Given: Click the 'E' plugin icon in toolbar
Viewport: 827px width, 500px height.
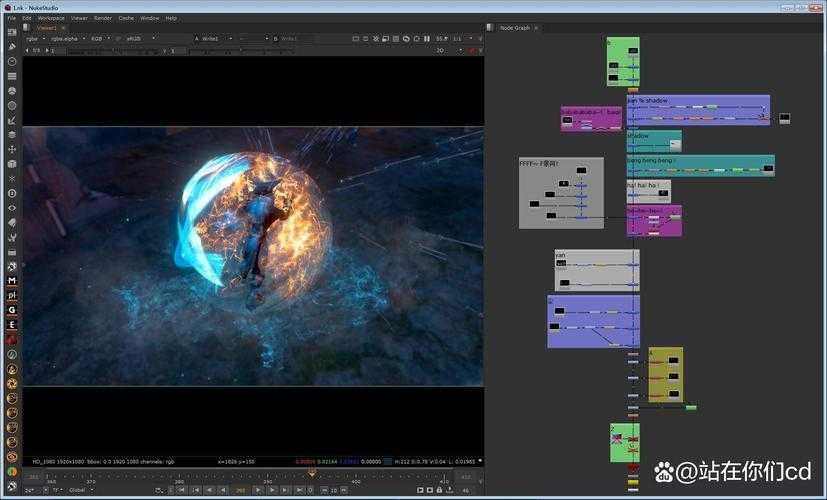Looking at the screenshot, I should pyautogui.click(x=12, y=325).
